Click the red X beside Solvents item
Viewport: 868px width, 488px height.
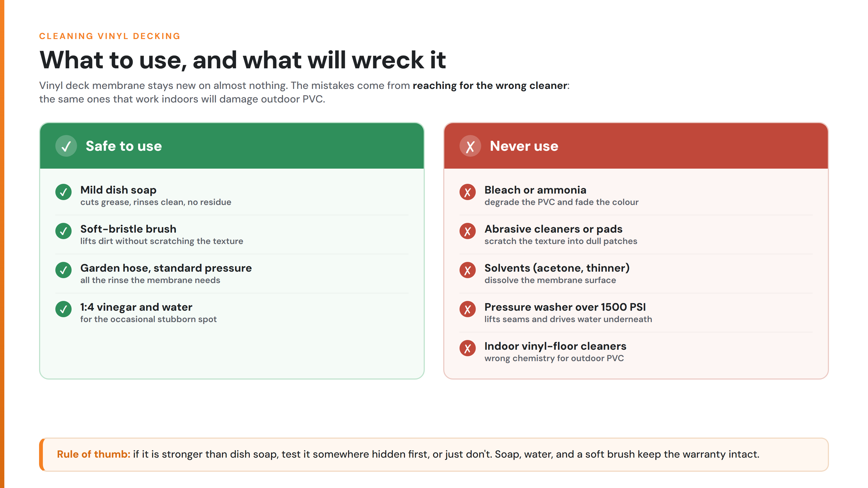pyautogui.click(x=467, y=270)
